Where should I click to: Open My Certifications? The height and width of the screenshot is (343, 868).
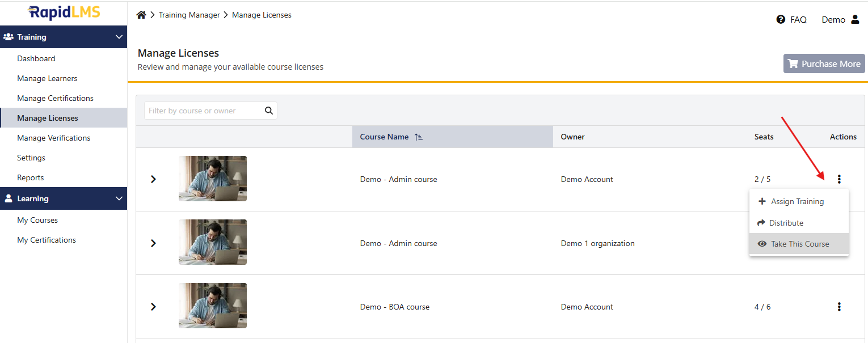pos(47,240)
